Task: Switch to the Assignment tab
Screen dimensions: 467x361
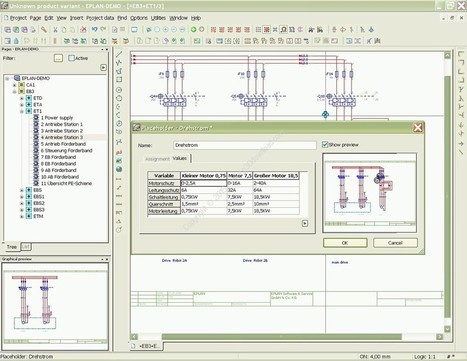Action: pos(157,159)
